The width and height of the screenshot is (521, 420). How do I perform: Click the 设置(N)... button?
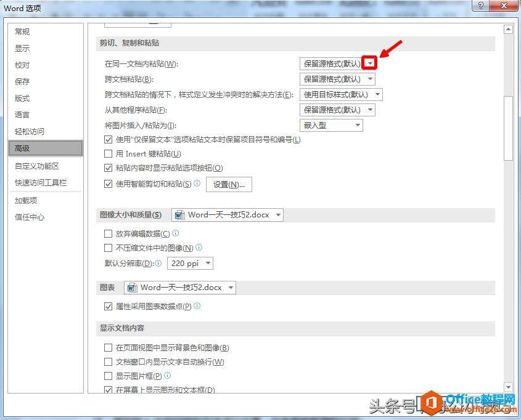coord(229,185)
